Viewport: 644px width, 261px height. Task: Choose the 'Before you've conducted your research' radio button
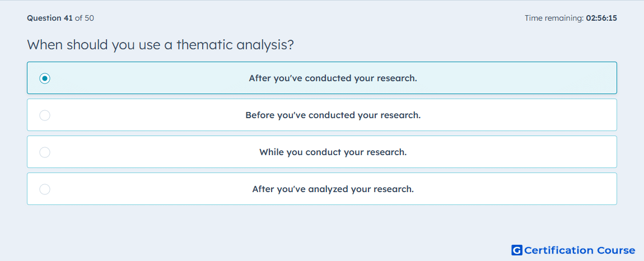pyautogui.click(x=45, y=115)
